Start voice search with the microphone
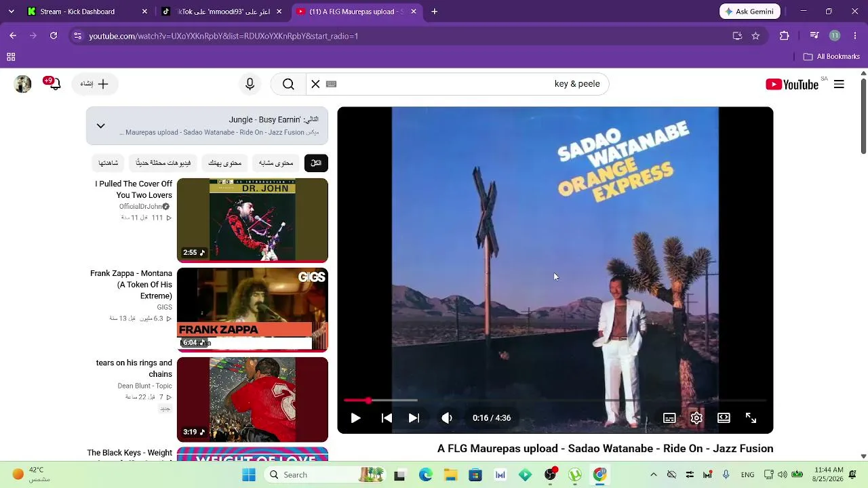The image size is (868, 488). 250,84
